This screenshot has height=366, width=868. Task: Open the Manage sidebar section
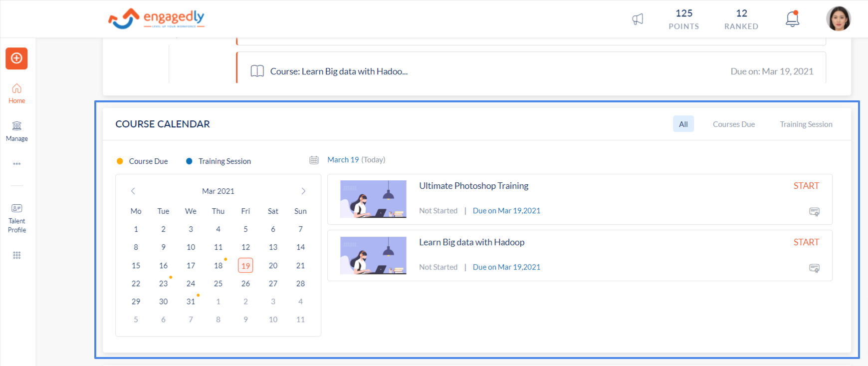(x=16, y=131)
